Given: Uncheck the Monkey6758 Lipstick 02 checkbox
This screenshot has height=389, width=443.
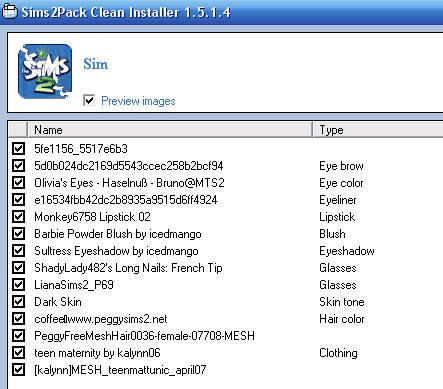Looking at the screenshot, I should point(18,216).
